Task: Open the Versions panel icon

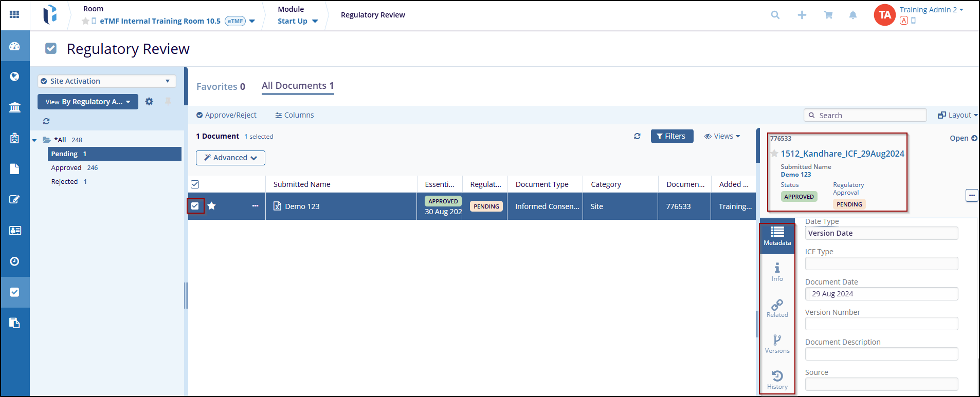Action: pos(777,343)
